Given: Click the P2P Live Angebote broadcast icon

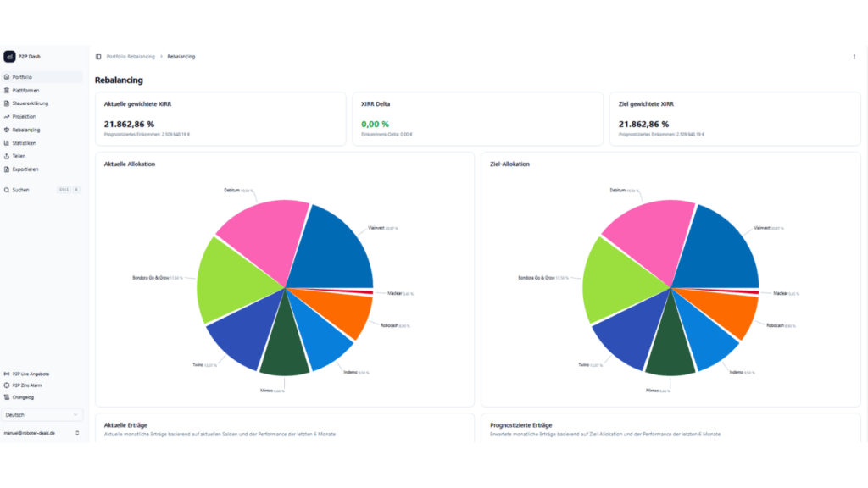Looking at the screenshot, I should pos(7,374).
